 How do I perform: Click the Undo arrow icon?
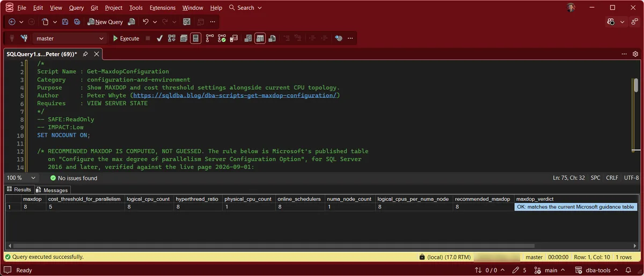pos(145,22)
